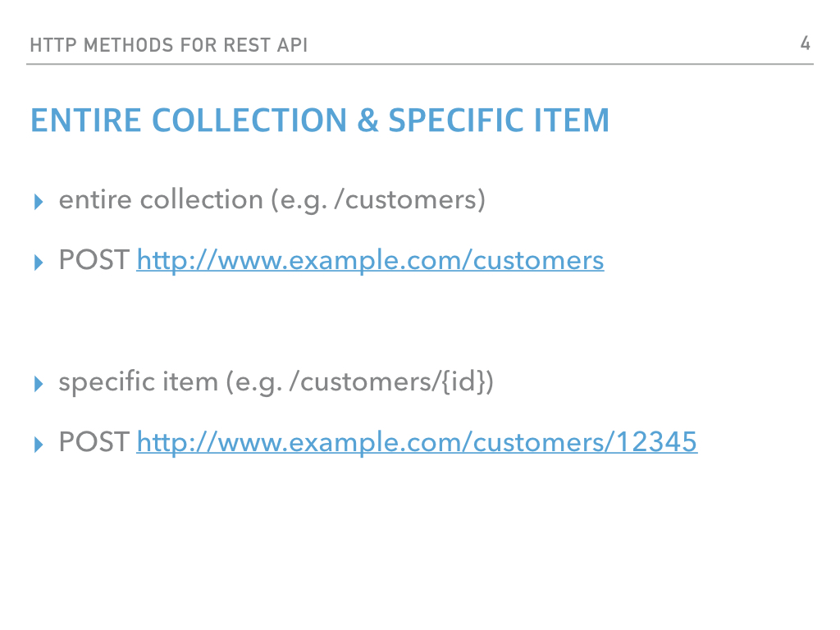Click the word 'ITEM' in the title
Image resolution: width=840 pixels, height=630 pixels.
coord(571,120)
